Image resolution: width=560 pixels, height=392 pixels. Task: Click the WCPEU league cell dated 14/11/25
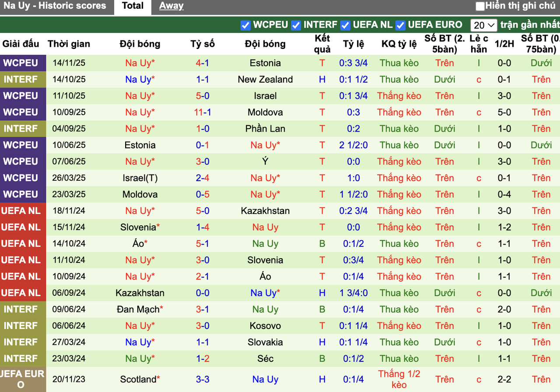point(23,63)
